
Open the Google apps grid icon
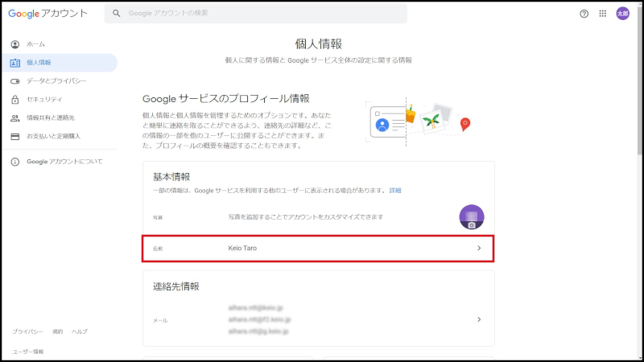(x=603, y=14)
